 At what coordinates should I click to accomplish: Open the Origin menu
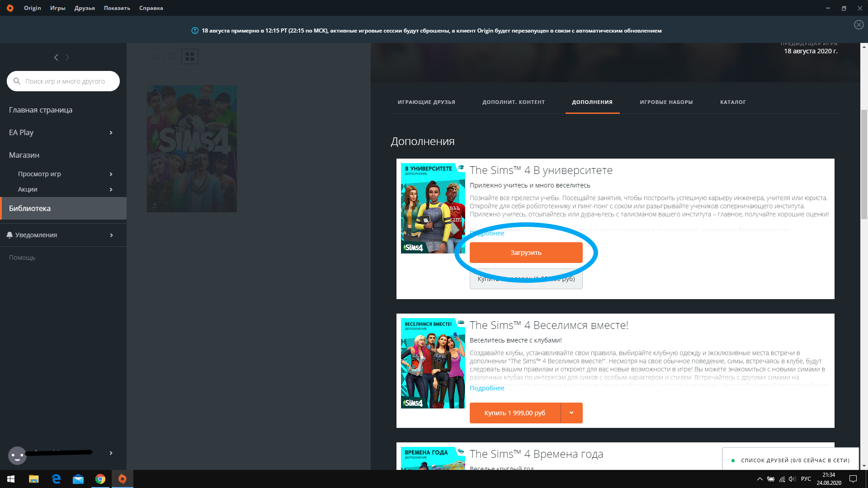coord(33,8)
